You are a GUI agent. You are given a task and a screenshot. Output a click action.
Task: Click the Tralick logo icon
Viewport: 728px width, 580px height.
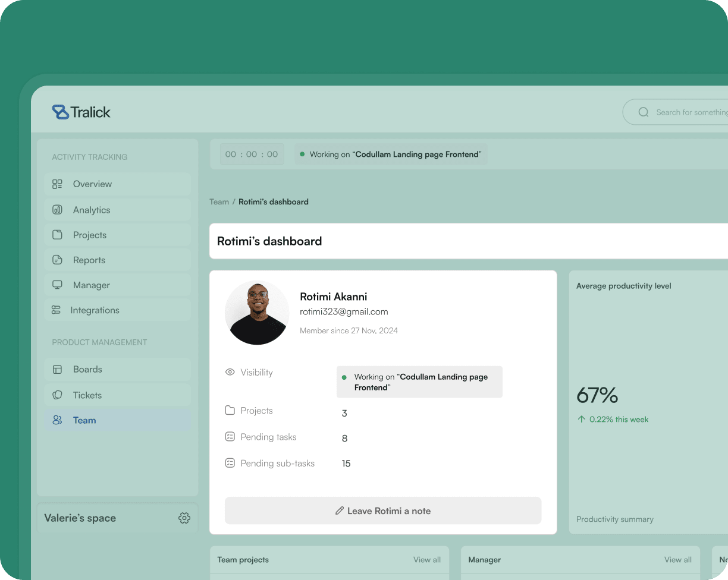coord(60,112)
